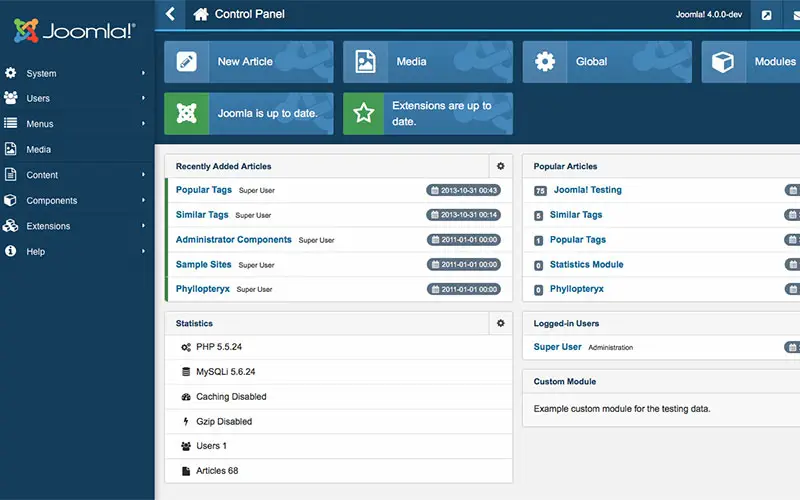This screenshot has height=500, width=800.
Task: Open the Help menu item
Action: 77,251
